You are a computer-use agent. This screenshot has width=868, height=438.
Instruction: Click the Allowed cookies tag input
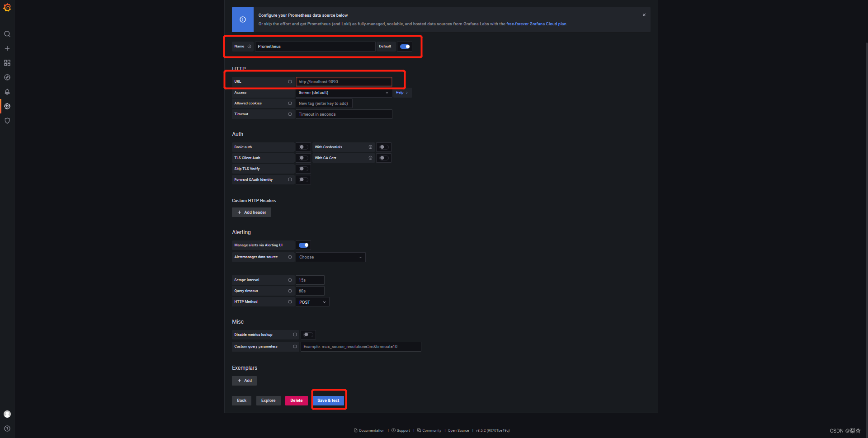[x=324, y=104]
